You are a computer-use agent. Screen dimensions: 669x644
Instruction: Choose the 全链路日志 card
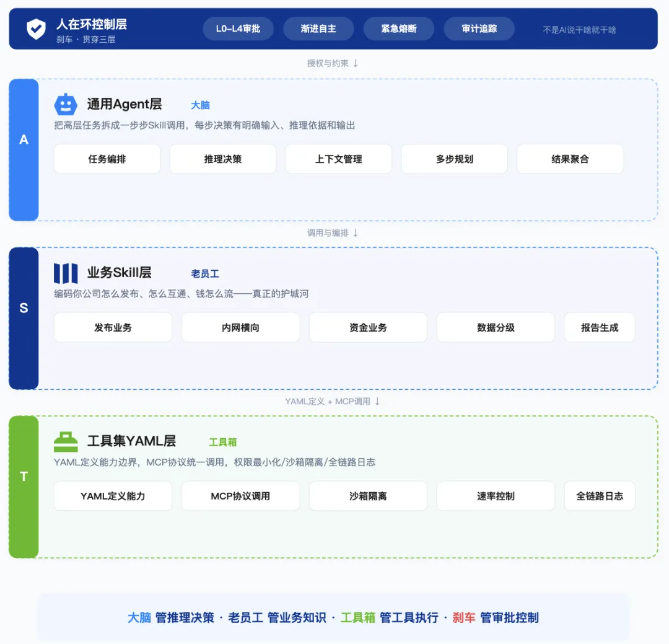tap(600, 496)
